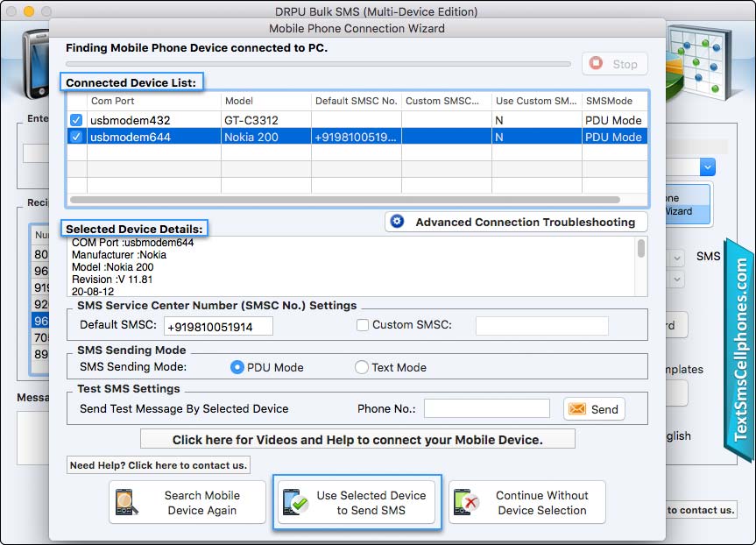Click Search Mobile Device Again button
This screenshot has width=756, height=545.
click(x=187, y=502)
